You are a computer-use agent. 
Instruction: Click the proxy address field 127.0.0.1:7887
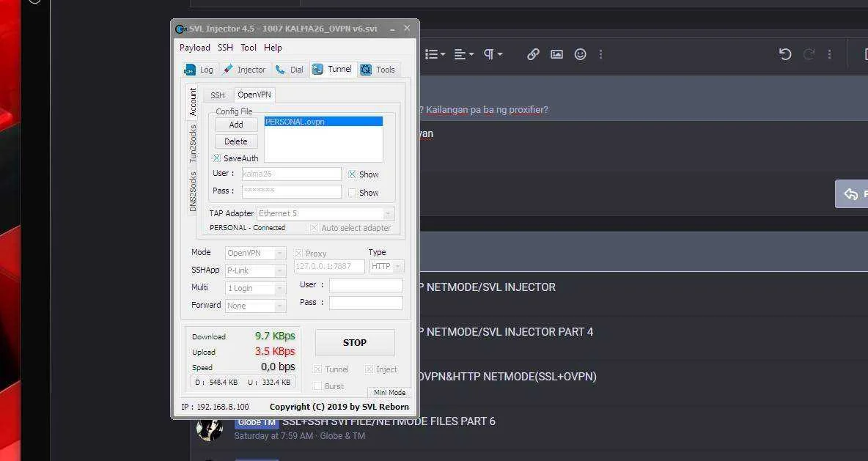(x=329, y=266)
